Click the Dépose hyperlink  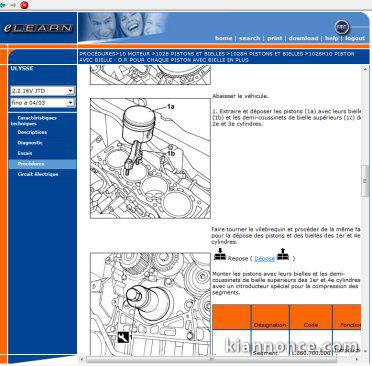[x=265, y=258]
